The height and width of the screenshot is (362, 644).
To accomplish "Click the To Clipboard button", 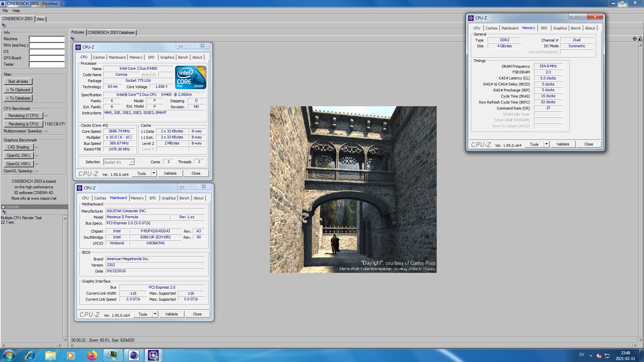I will (x=18, y=90).
